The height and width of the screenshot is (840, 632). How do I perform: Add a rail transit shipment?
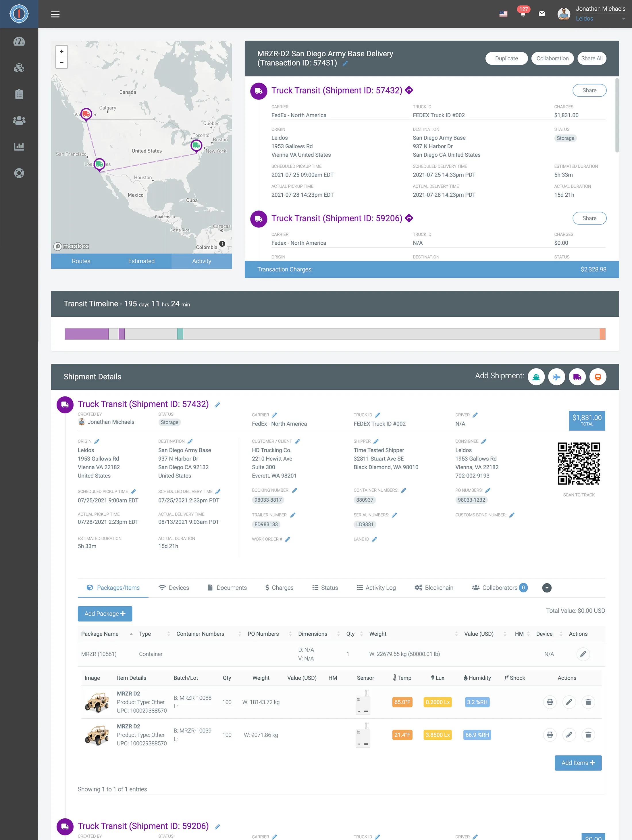coord(598,377)
